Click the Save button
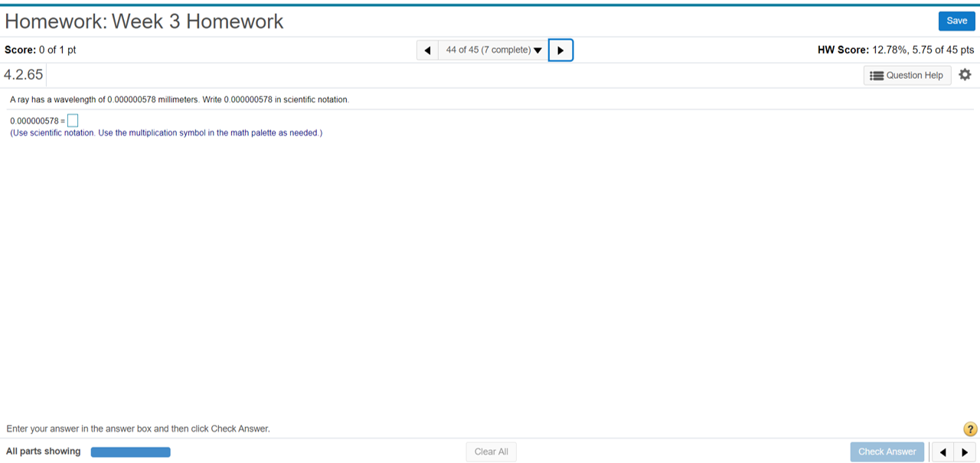The height and width of the screenshot is (463, 980). point(956,21)
